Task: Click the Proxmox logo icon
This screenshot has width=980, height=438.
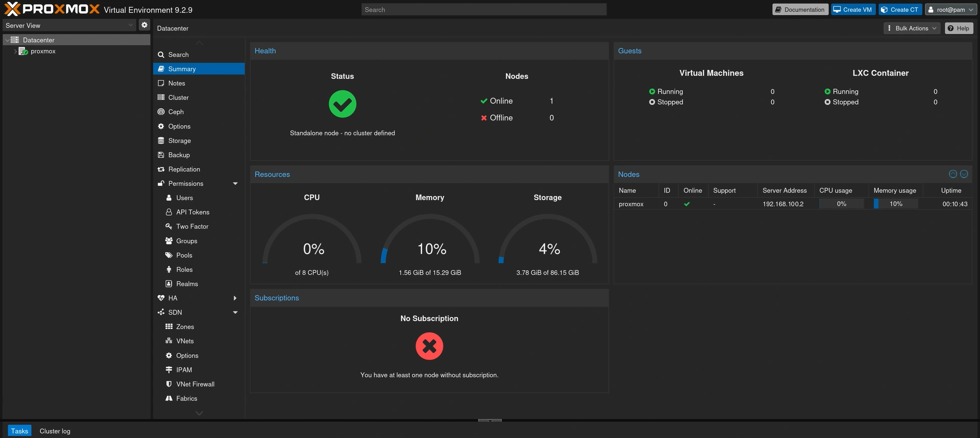Action: pos(12,9)
